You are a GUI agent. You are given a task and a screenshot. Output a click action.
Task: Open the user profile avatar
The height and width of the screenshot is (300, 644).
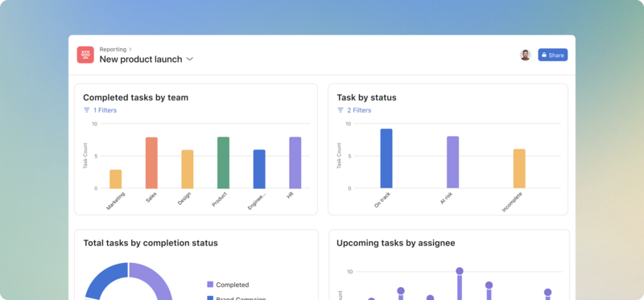(x=526, y=55)
